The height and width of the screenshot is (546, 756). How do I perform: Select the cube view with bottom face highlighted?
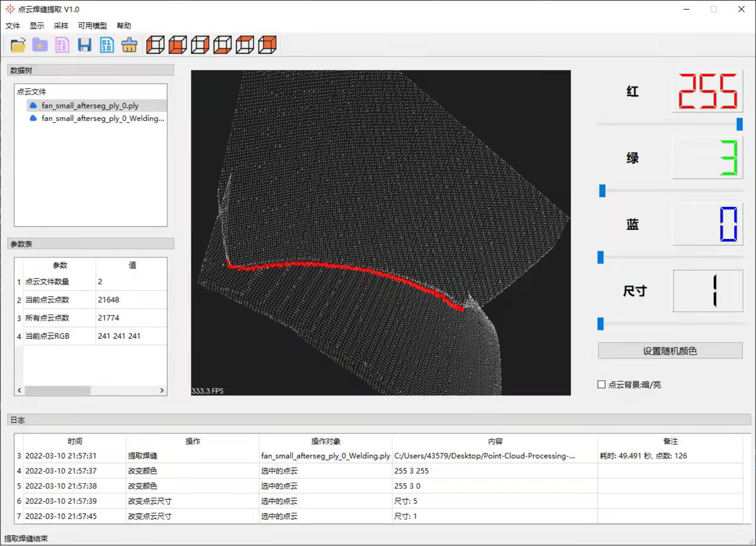click(222, 45)
